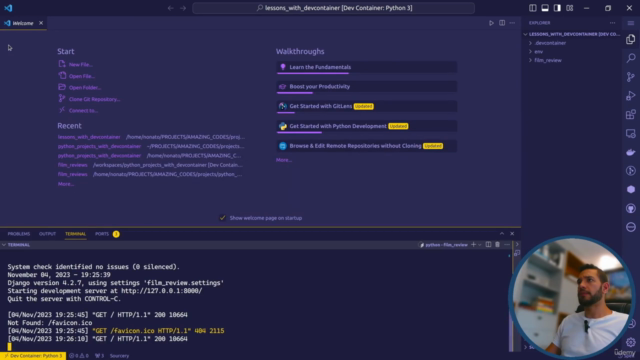
Task: Open Boost your Productivity walkthrough
Action: pos(367,87)
